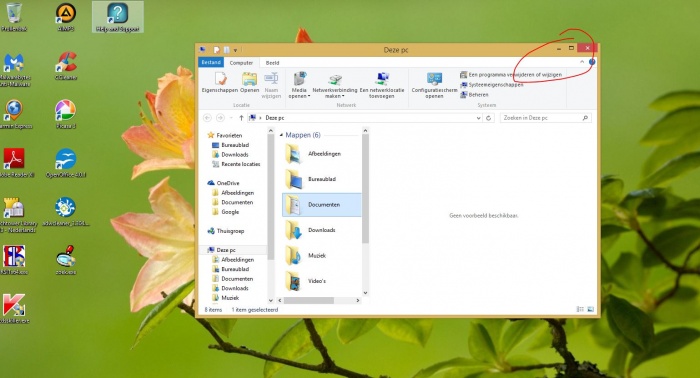This screenshot has width=700, height=378.
Task: Select Afbeeldingen folder in Mappen
Action: (321, 154)
